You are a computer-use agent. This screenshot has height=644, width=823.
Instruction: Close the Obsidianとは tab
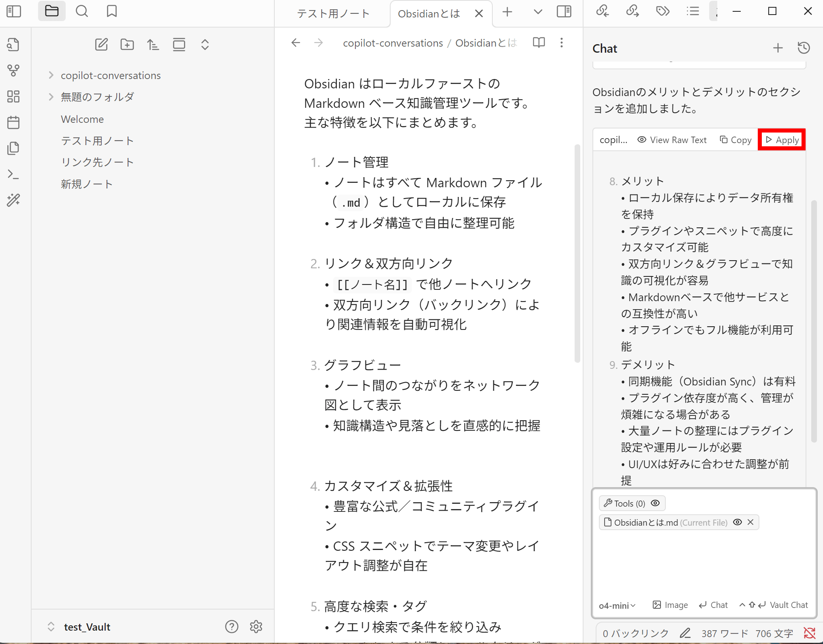click(x=479, y=14)
